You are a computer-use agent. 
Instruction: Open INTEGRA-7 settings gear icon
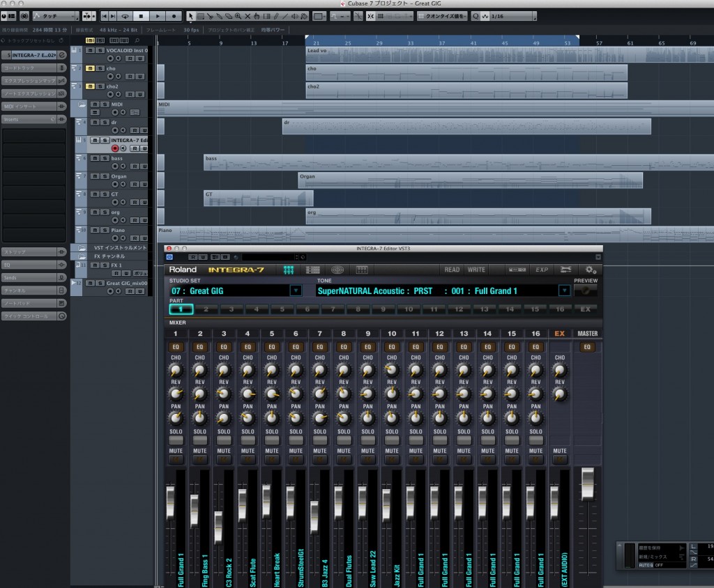(x=591, y=270)
